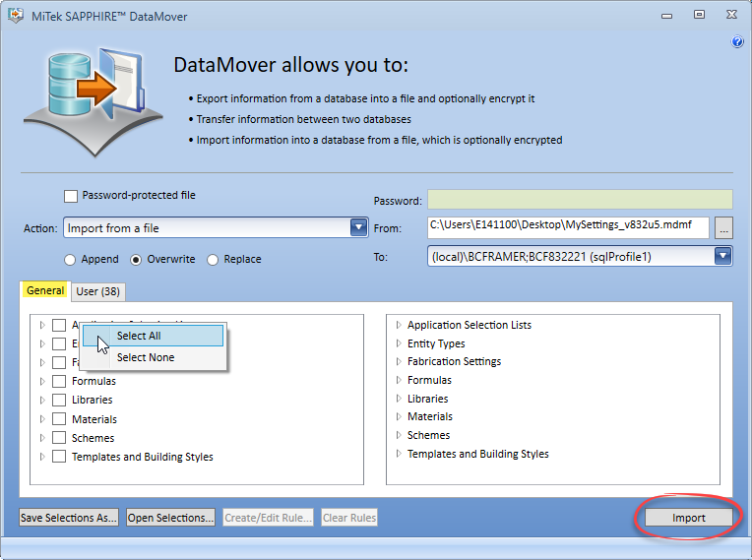Close the DataMover window
752x560 pixels.
731,15
